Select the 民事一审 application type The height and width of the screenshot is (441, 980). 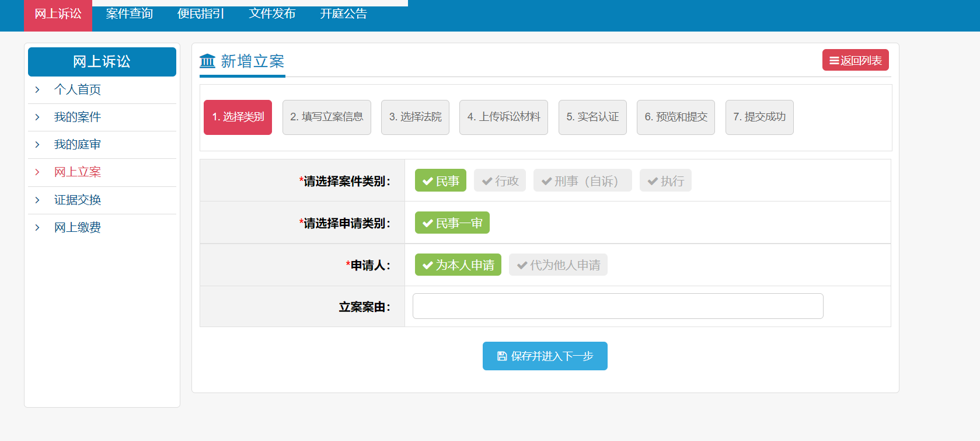point(452,223)
